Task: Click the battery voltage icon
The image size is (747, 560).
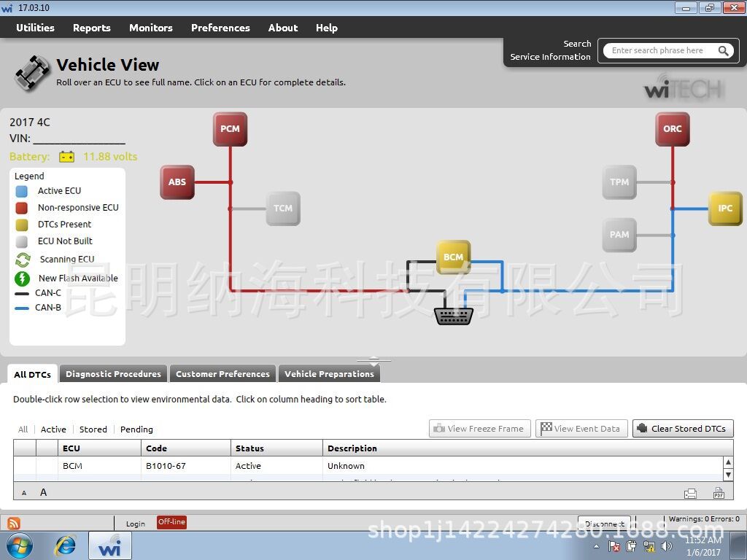Action: coord(66,157)
